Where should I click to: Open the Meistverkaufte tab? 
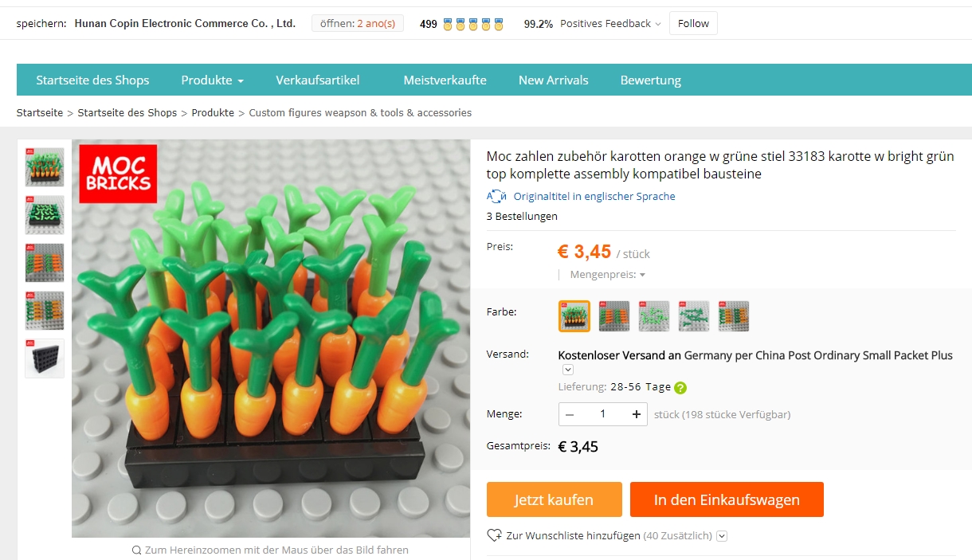445,80
